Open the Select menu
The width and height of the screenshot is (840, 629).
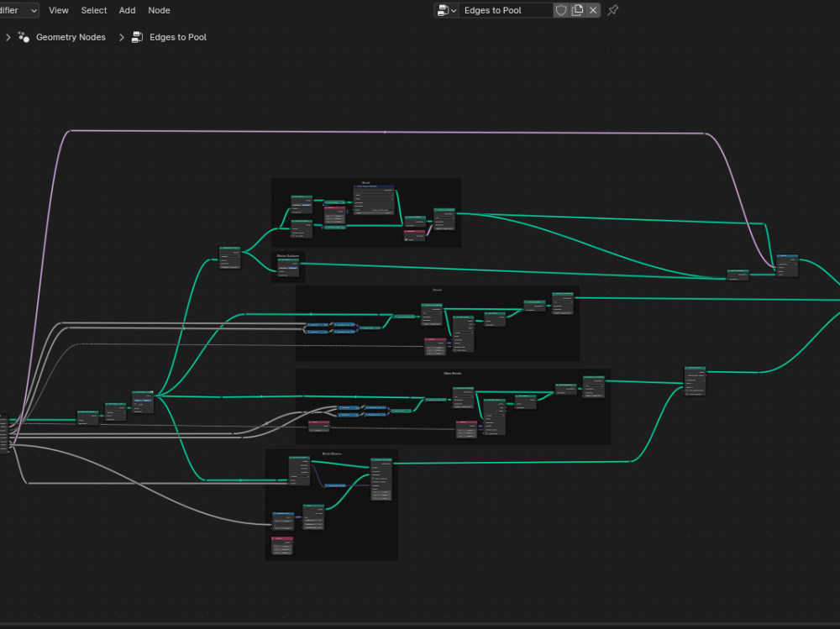pyautogui.click(x=94, y=10)
